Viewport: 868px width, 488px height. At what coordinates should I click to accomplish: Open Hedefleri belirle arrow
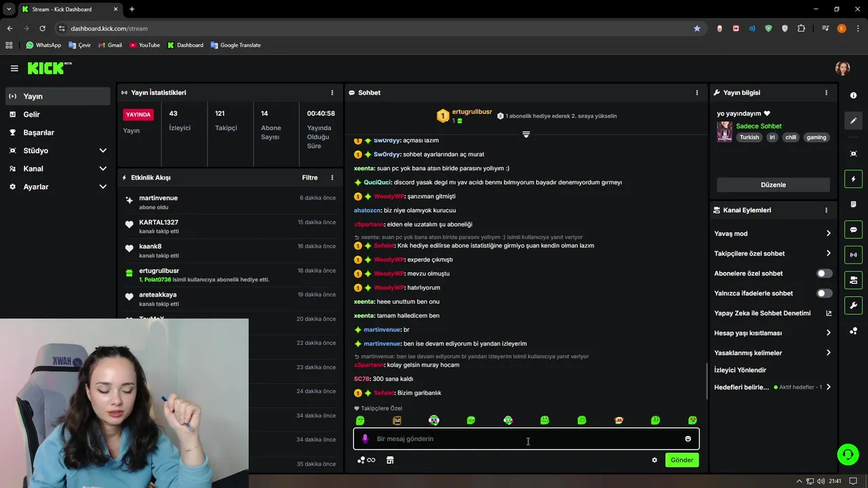[828, 387]
